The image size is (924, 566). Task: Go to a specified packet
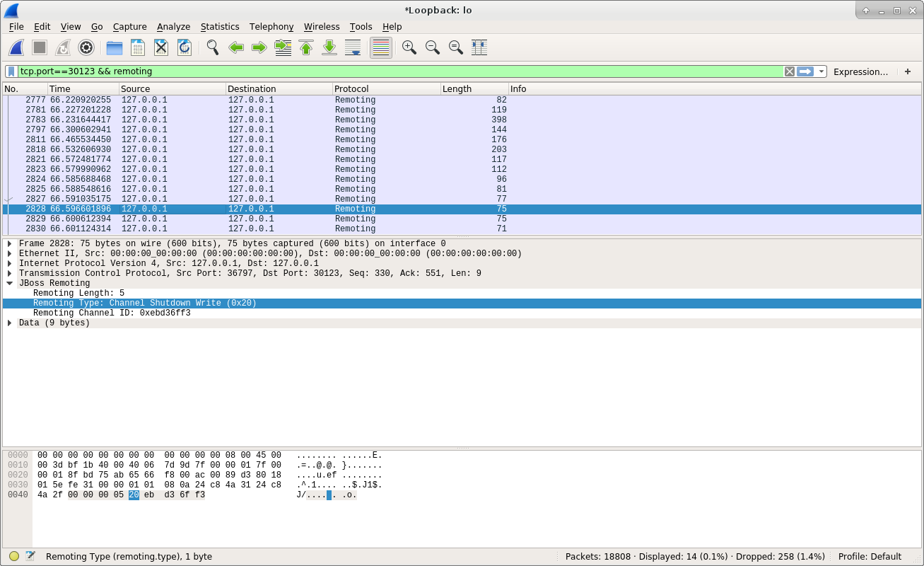coord(283,47)
